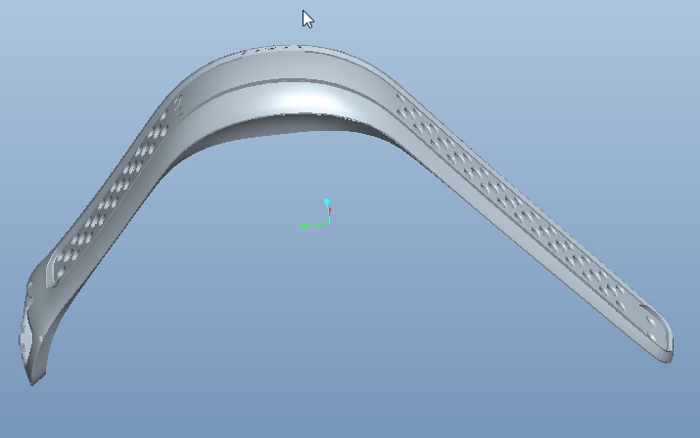Click the coordinate system triad in the viewport
This screenshot has height=438, width=700.
pos(322,220)
